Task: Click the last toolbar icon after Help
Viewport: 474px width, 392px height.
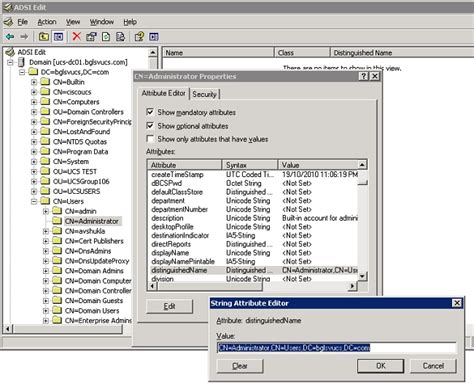Action: tap(154, 37)
